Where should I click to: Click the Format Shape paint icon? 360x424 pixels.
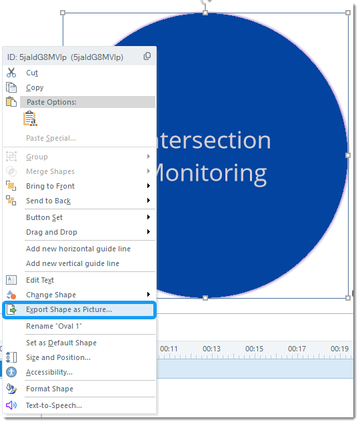(x=11, y=389)
